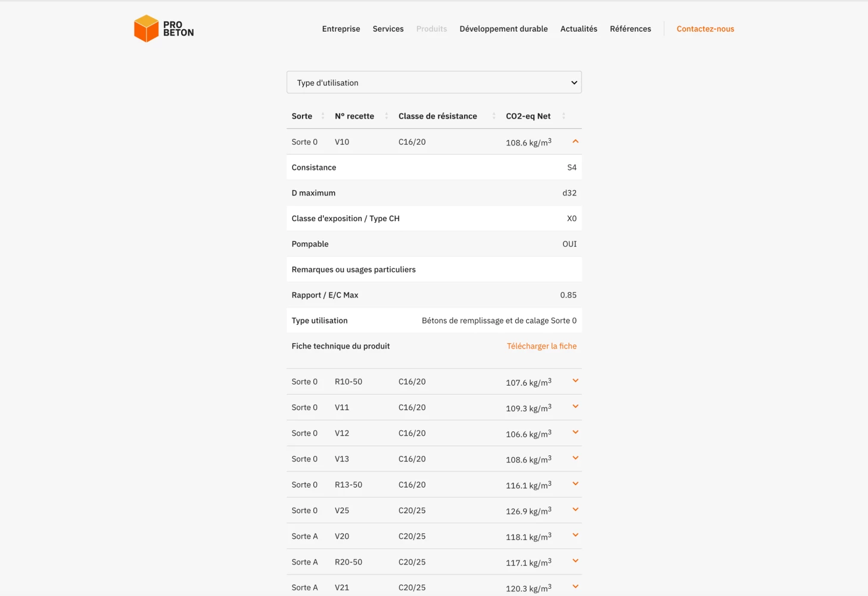The height and width of the screenshot is (596, 868).
Task: Expand the V12 row details chevron
Action: pyautogui.click(x=575, y=432)
